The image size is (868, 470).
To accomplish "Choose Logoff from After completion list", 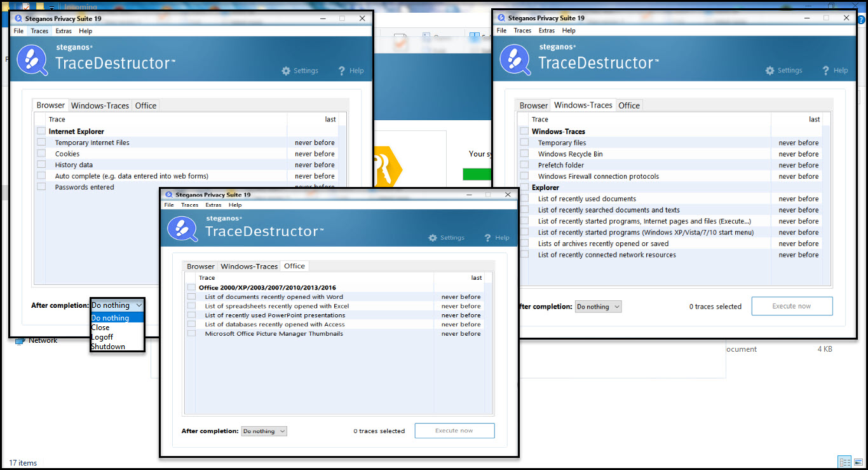I will pos(118,337).
